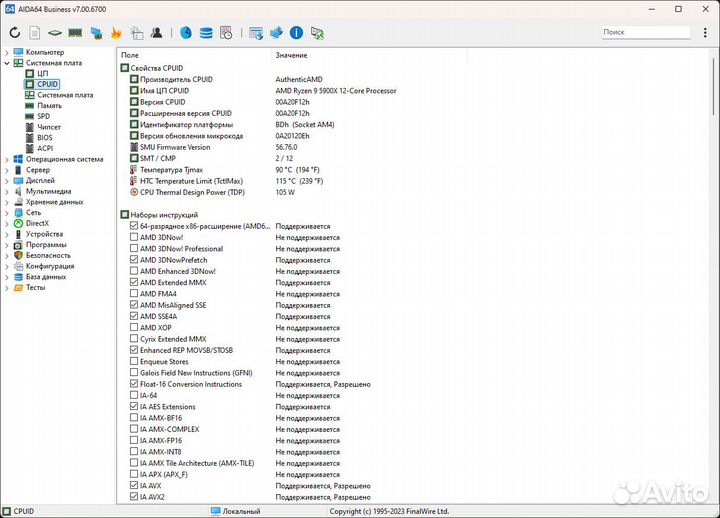Click the sensor panel icon before the user icon
This screenshot has height=518, width=720.
tap(136, 33)
